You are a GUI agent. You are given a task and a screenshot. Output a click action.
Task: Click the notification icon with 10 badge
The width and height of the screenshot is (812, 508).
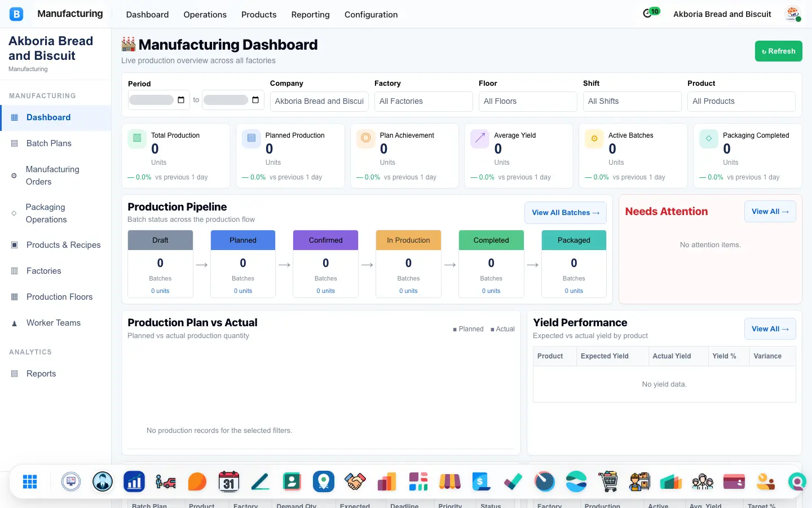(651, 12)
